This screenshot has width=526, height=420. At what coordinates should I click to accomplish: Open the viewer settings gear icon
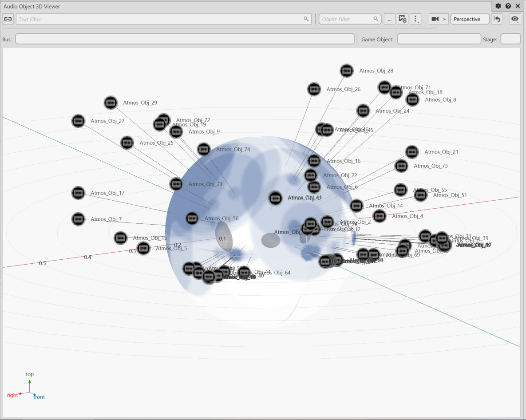point(498,6)
